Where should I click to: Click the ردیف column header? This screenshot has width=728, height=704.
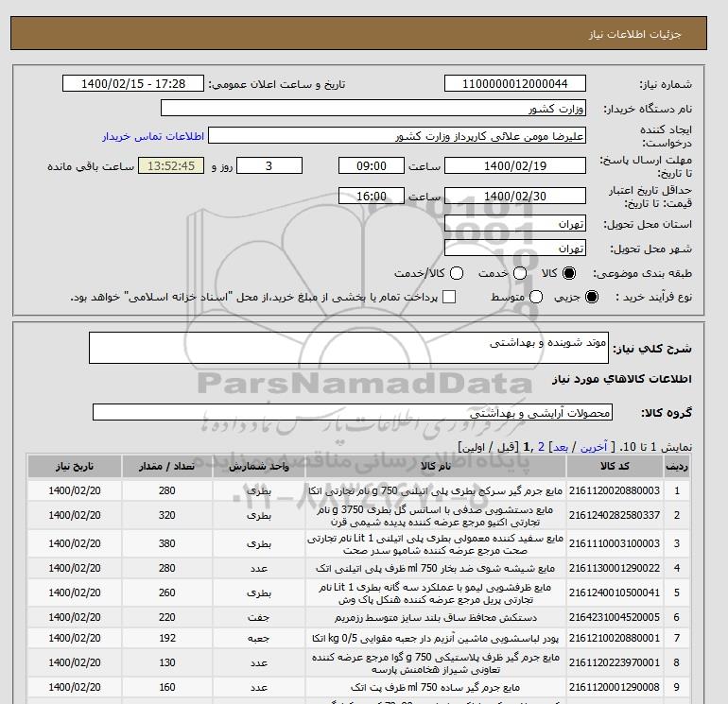coord(676,467)
